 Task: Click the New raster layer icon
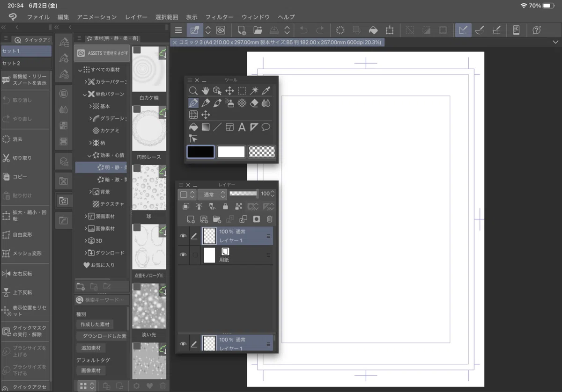click(191, 219)
